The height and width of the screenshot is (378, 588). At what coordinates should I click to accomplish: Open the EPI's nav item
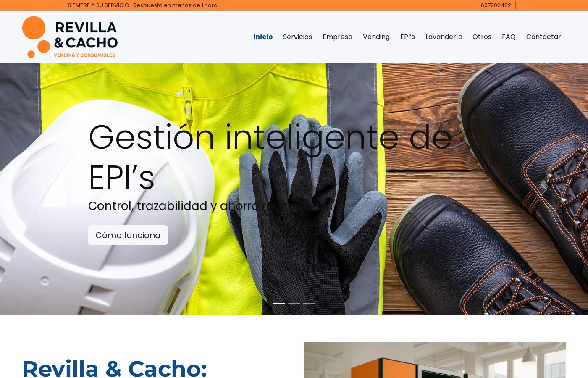407,37
